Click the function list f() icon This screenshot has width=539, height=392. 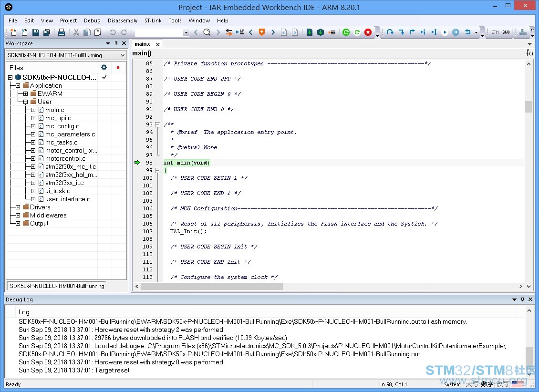[x=529, y=53]
